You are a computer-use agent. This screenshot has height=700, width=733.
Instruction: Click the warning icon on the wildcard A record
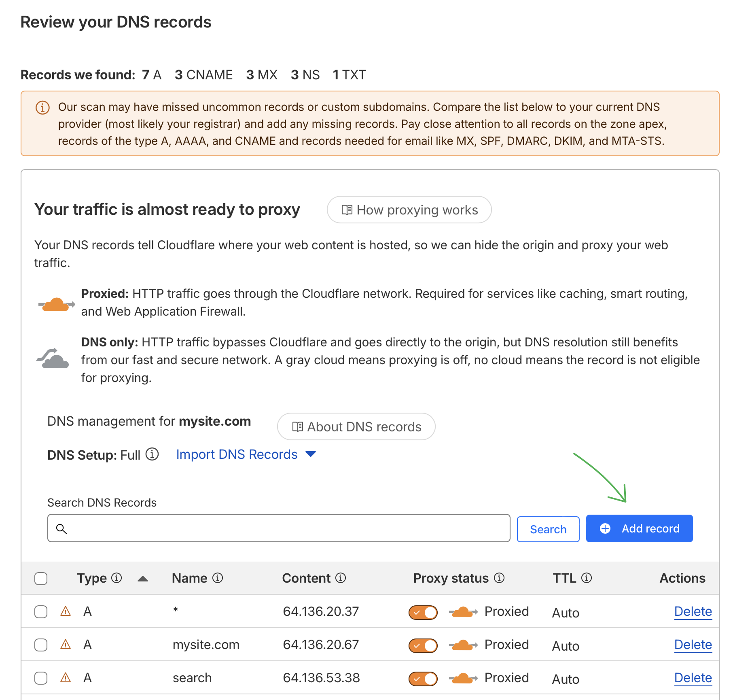pos(66,611)
